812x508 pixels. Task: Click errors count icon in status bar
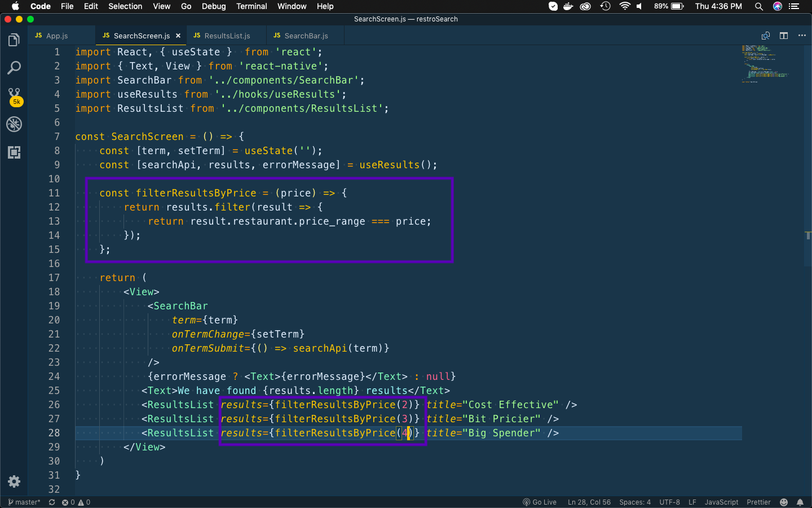(x=68, y=502)
